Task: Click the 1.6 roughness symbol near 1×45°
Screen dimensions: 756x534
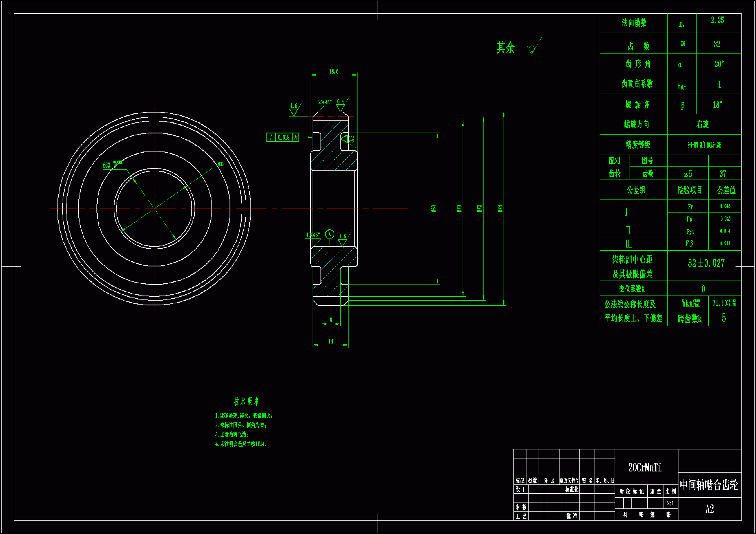Action: point(343,240)
